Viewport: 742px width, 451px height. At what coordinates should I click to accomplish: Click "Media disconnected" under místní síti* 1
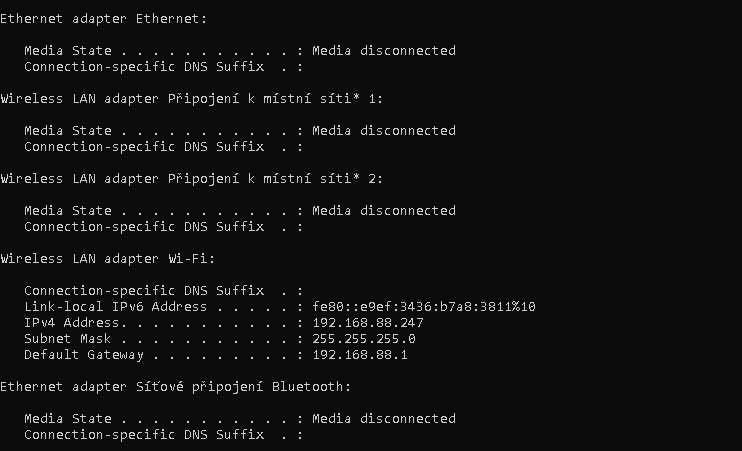(x=384, y=131)
